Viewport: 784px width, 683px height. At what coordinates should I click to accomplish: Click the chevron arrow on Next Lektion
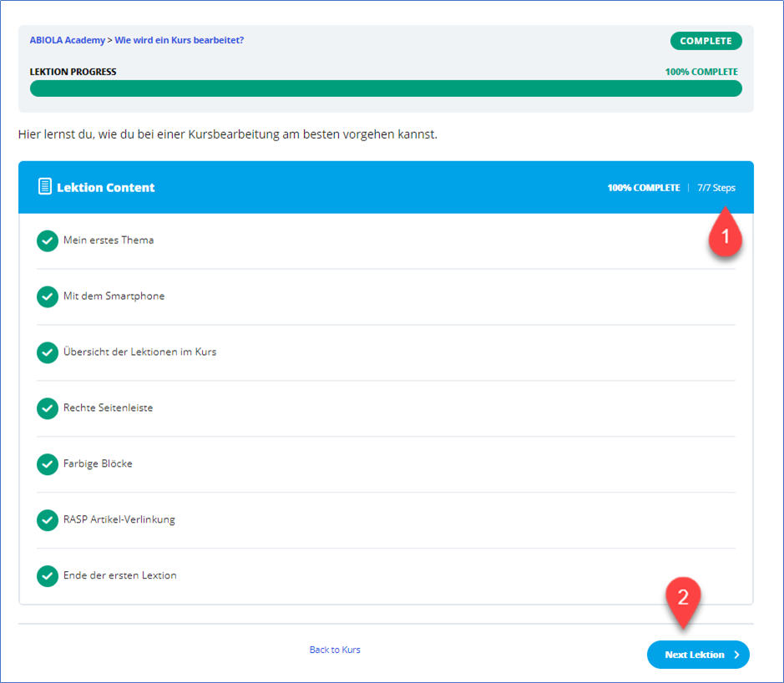click(736, 655)
